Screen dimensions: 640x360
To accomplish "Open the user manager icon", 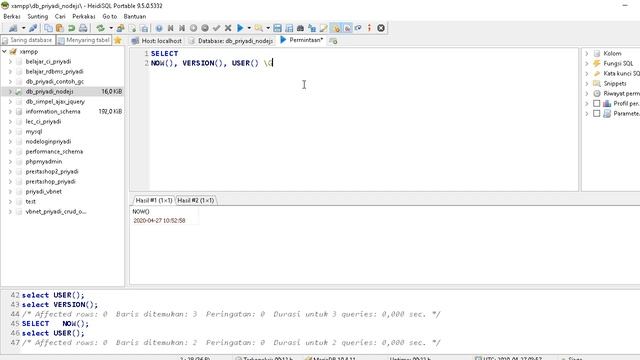I will click(x=120, y=28).
